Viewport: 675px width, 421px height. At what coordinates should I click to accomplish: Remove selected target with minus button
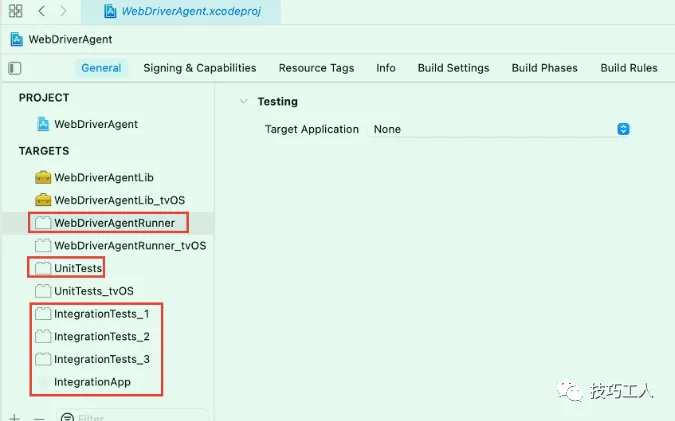click(x=39, y=418)
